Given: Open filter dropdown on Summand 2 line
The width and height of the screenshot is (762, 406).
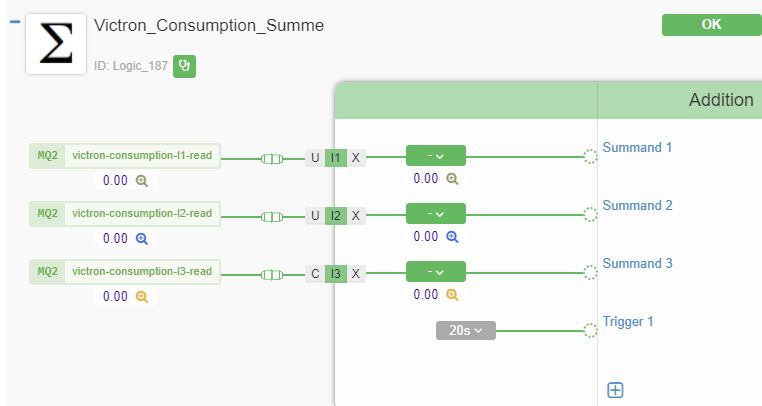Looking at the screenshot, I should click(436, 213).
